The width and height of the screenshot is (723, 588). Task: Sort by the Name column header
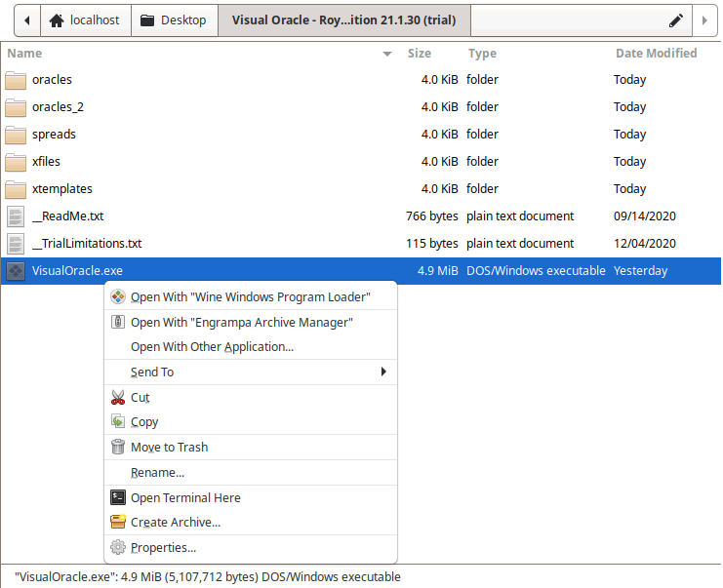(24, 54)
